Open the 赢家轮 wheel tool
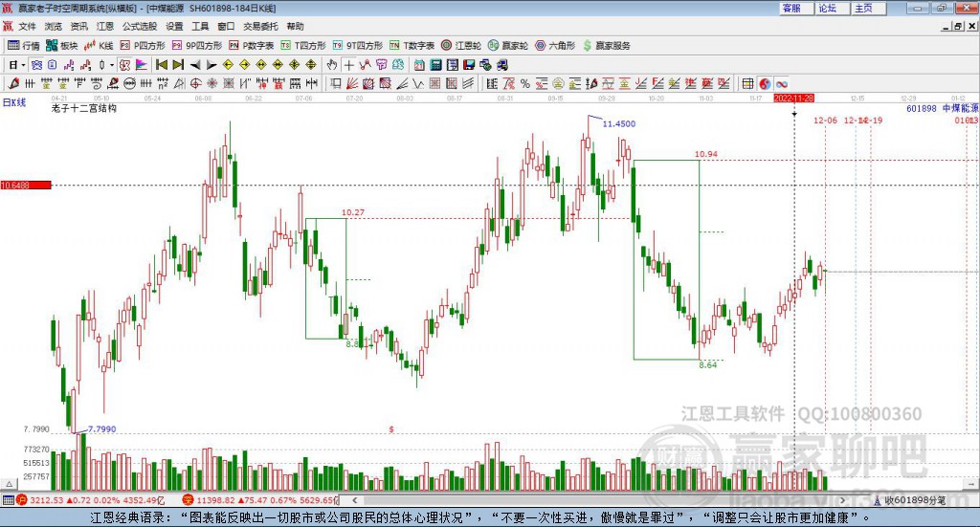The image size is (980, 527). (x=508, y=46)
